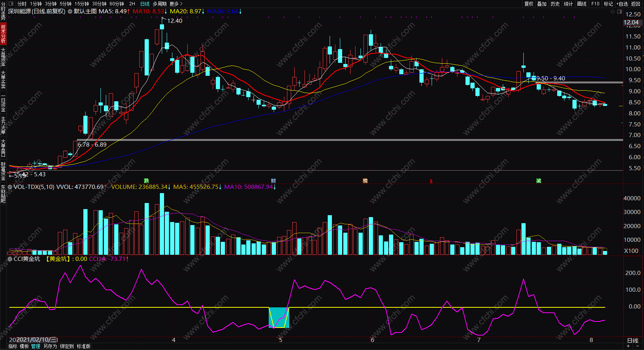Click the 另存为 save-as button
Viewport: 644px width, 350px height.
click(50, 346)
